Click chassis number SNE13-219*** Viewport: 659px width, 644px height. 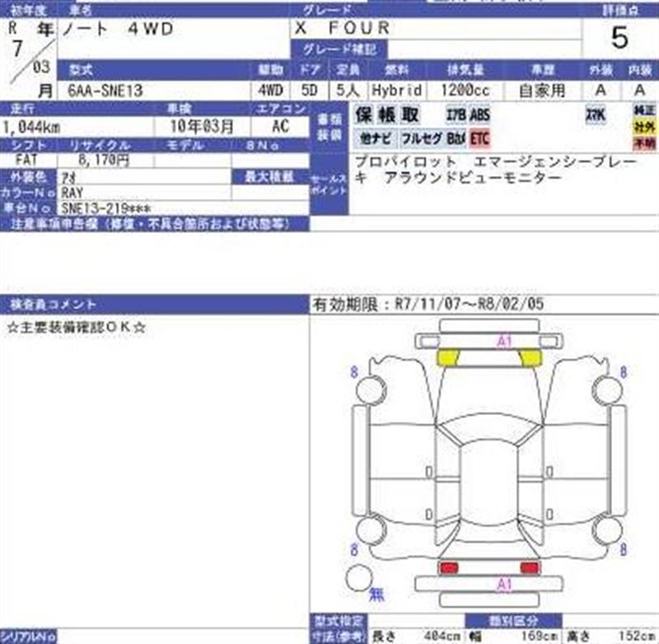(x=106, y=208)
